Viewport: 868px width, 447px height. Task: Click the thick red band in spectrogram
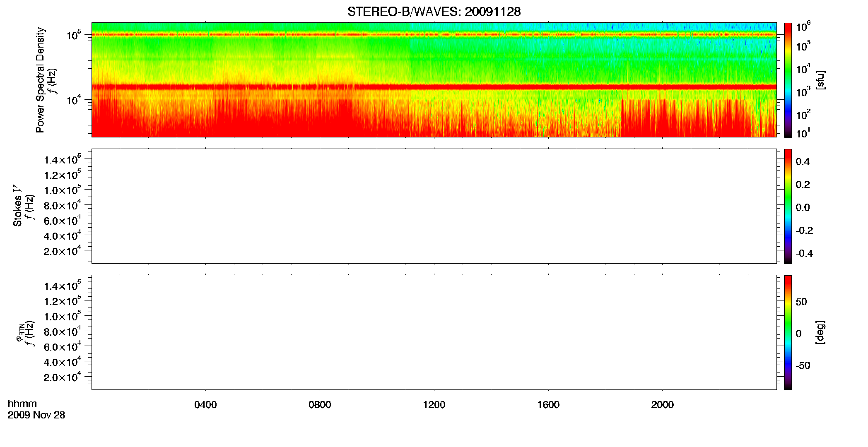coord(434,87)
